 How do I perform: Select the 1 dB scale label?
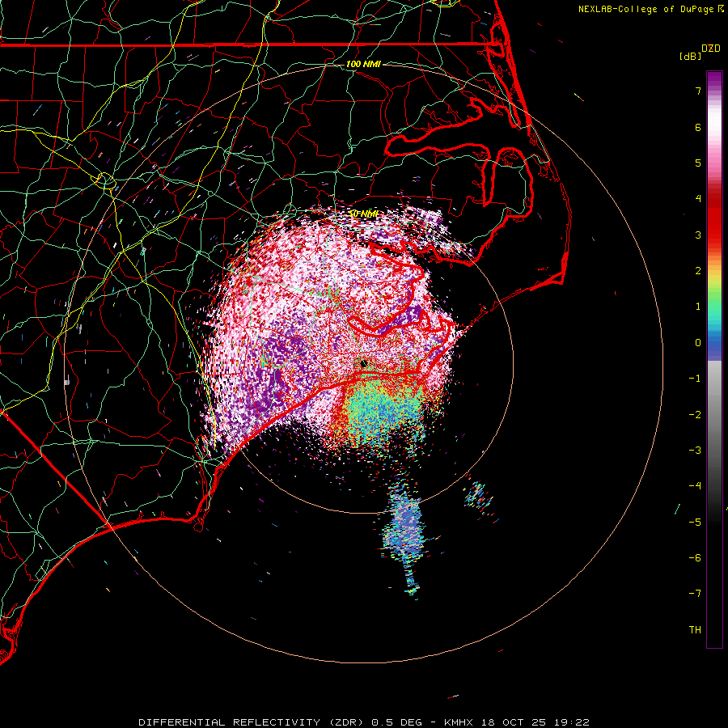pyautogui.click(x=698, y=307)
